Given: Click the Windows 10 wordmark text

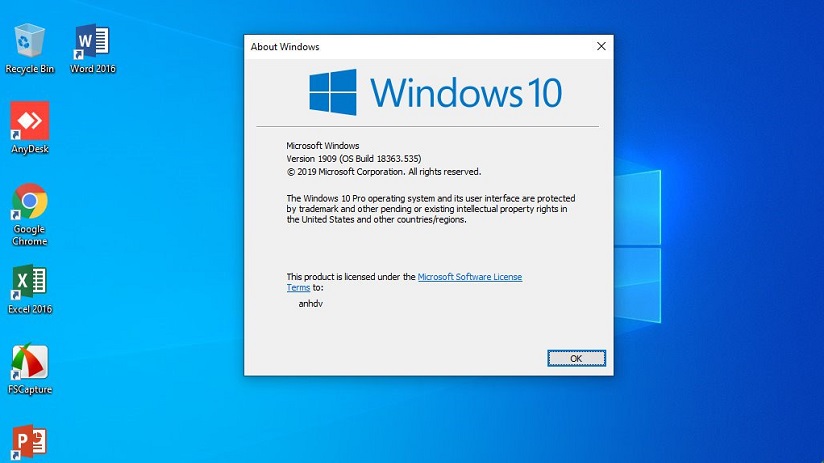Looking at the screenshot, I should click(x=465, y=92).
